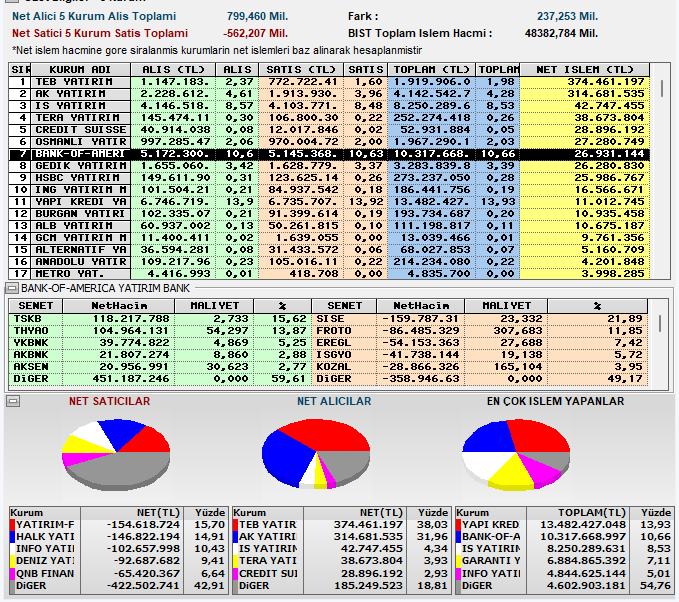
Task: Collapse the BANK-OF-AMERICA YATIRIM BANK section
Action: coord(12,288)
